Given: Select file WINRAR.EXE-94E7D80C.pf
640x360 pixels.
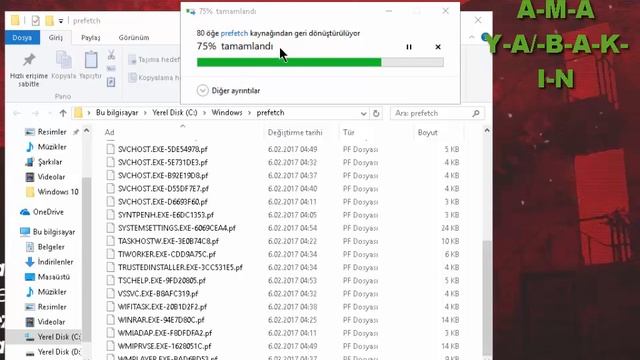Looking at the screenshot, I should (161, 320).
